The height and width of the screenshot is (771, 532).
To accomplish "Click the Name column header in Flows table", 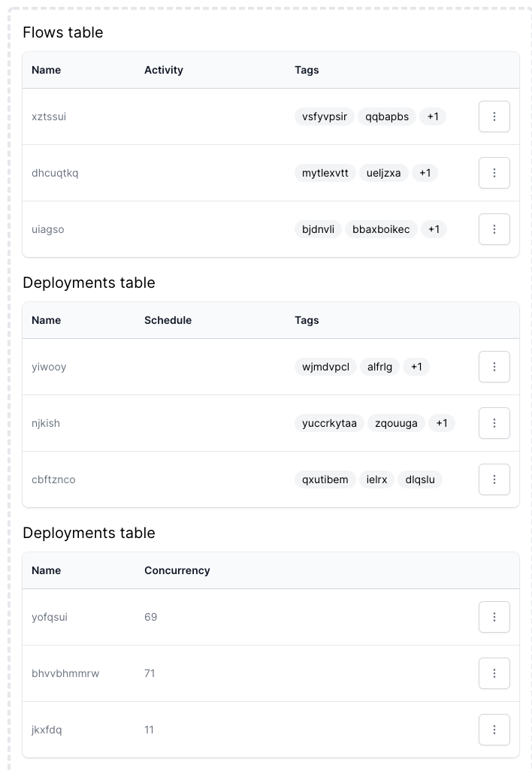I will (46, 70).
